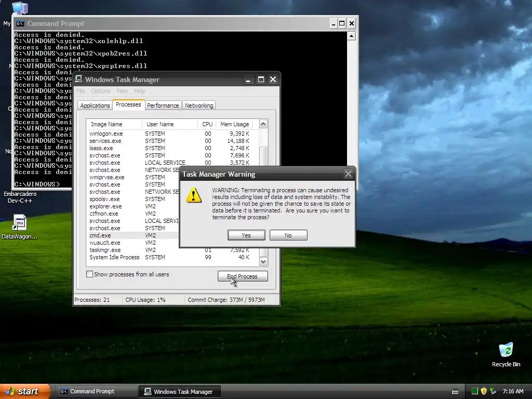Click the security shield tray icon
This screenshot has width=532, height=399.
pyautogui.click(x=484, y=391)
